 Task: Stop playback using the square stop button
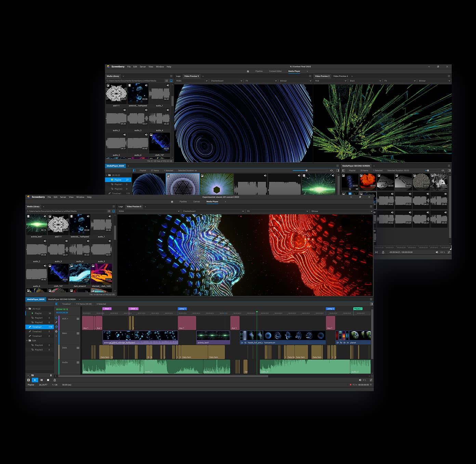pos(48,380)
